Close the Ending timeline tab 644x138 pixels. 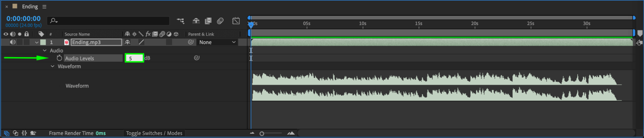(6, 6)
